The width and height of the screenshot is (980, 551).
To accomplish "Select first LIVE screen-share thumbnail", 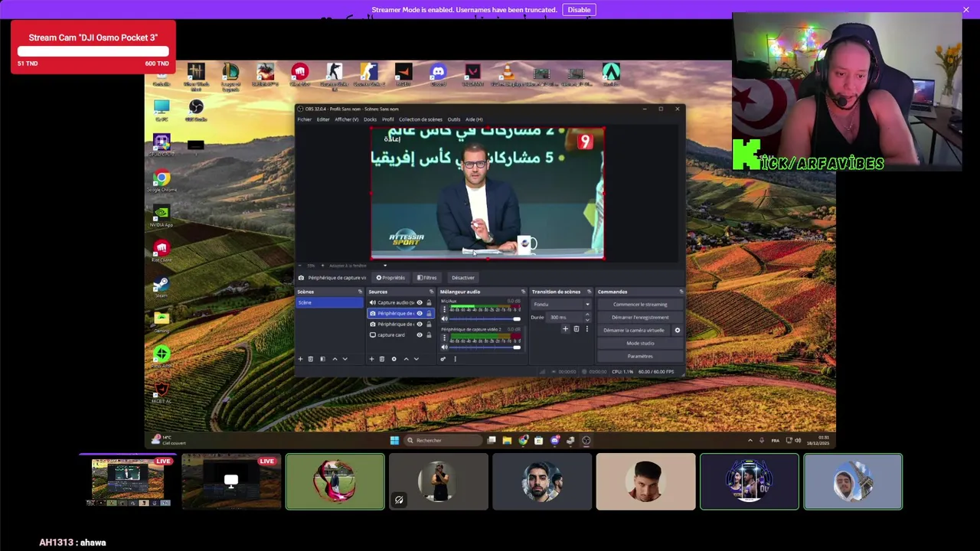I will point(128,482).
